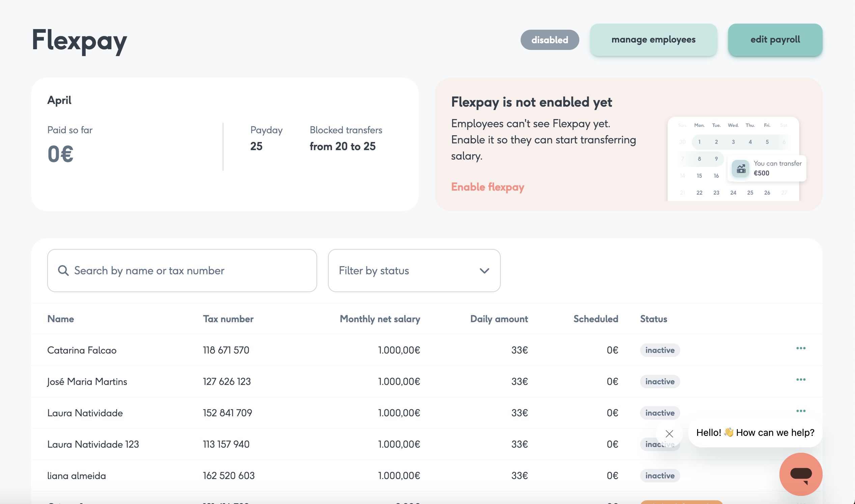Click the Hello How can we help message
Viewport: 855px width, 504px height.
755,432
